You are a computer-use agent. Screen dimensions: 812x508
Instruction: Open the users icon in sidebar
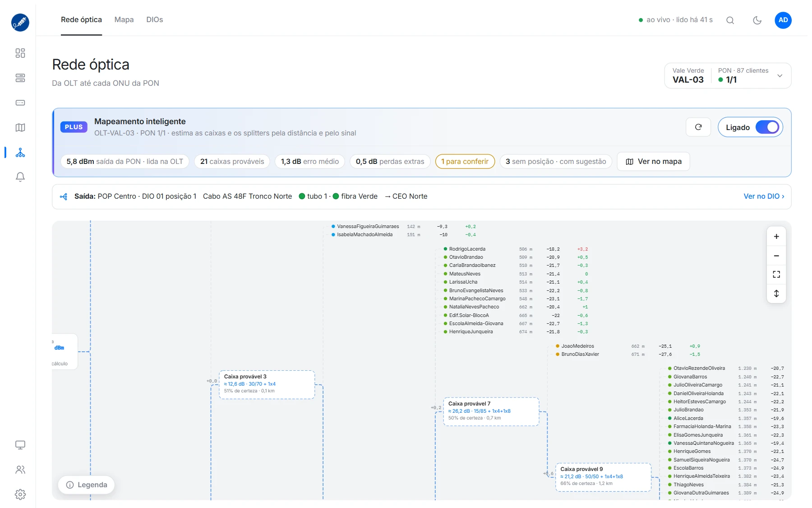click(20, 470)
